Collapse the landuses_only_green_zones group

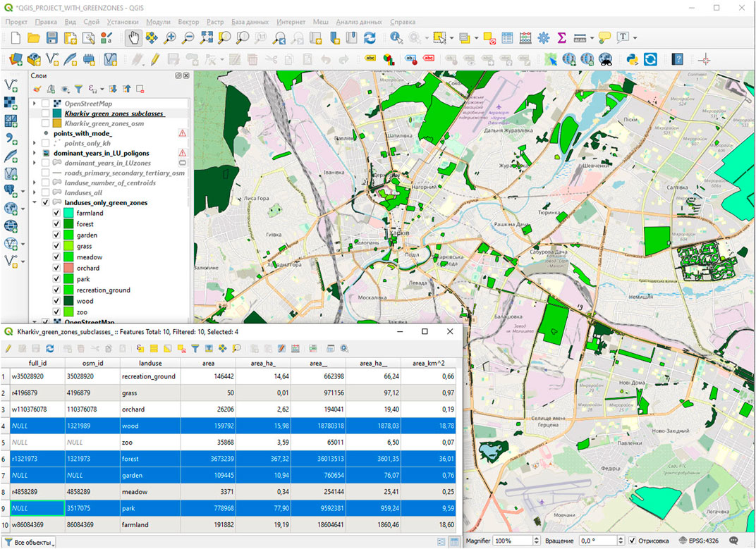35,203
